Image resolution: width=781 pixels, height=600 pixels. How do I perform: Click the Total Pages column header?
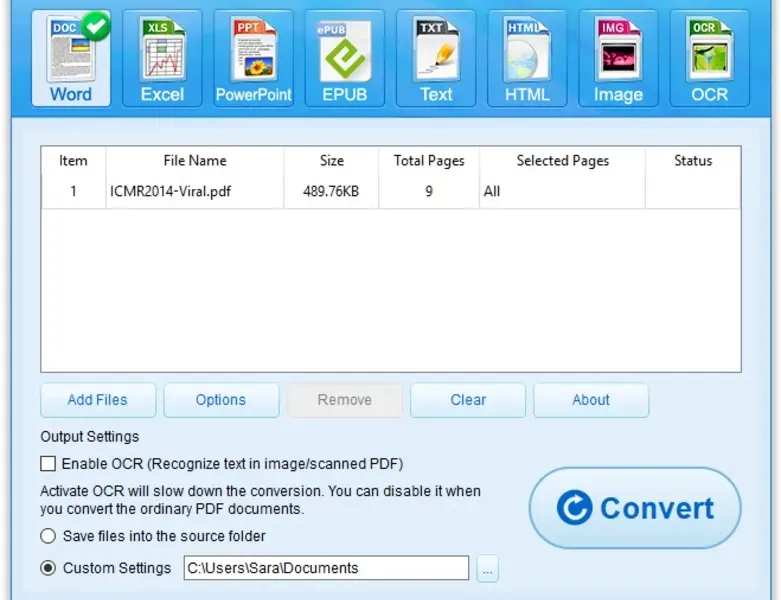[429, 161]
